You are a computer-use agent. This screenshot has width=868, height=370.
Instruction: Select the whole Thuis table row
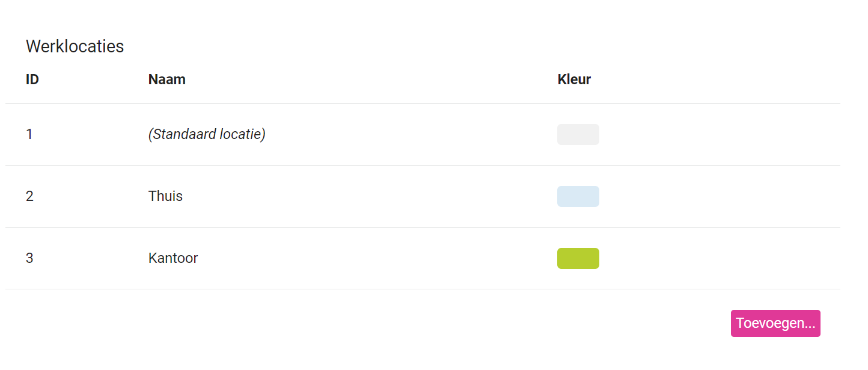click(x=423, y=196)
